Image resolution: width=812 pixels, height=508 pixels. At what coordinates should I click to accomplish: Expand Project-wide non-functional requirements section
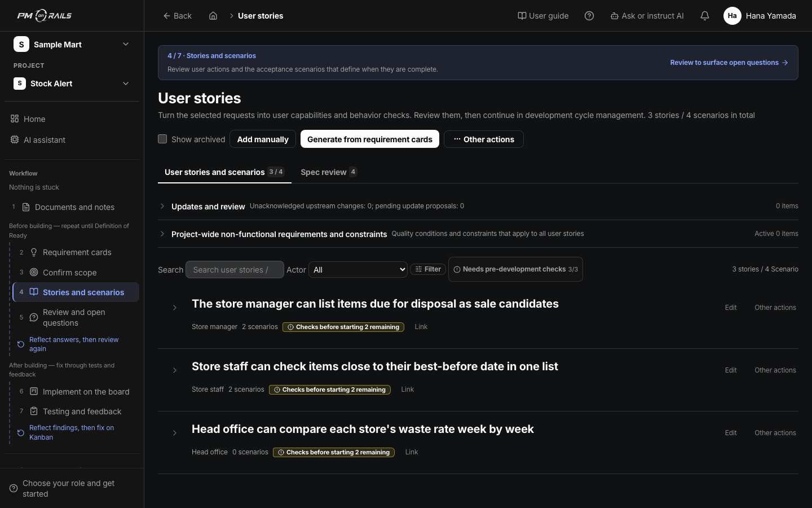[162, 234]
